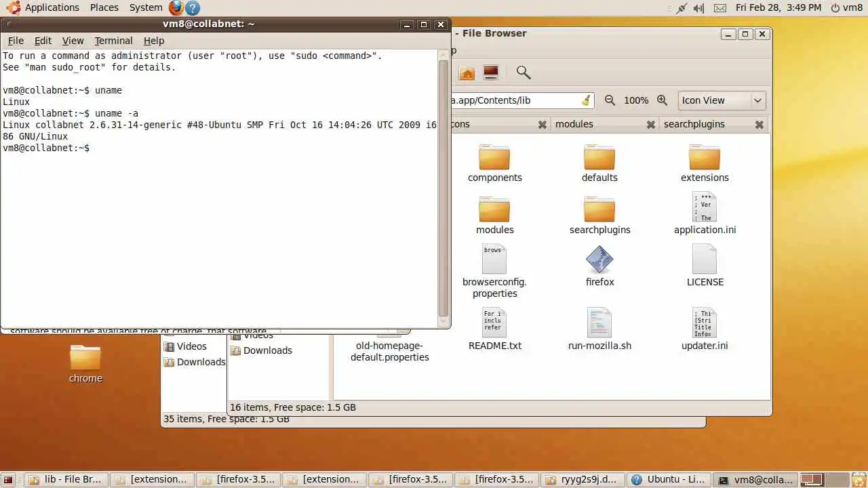Image resolution: width=868 pixels, height=488 pixels.
Task: Select the defaults folder icon
Action: coord(599,157)
